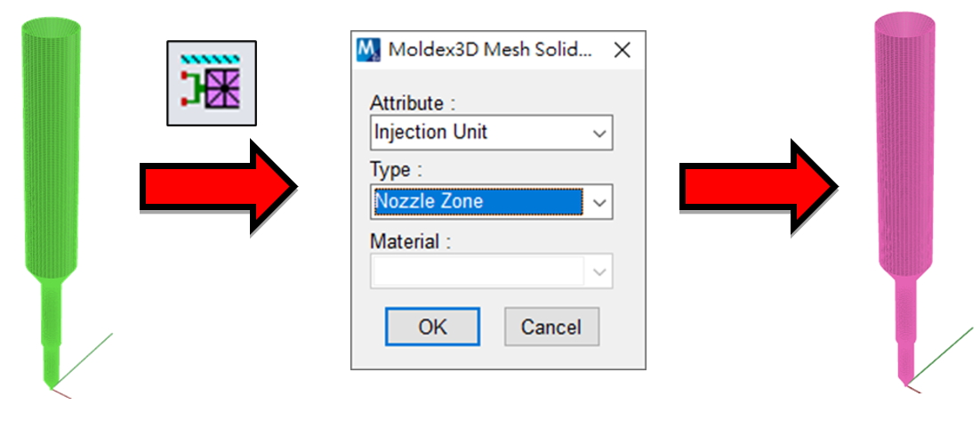Click the red arrow right of dialog
This screenshot has width=980, height=421.
759,187
